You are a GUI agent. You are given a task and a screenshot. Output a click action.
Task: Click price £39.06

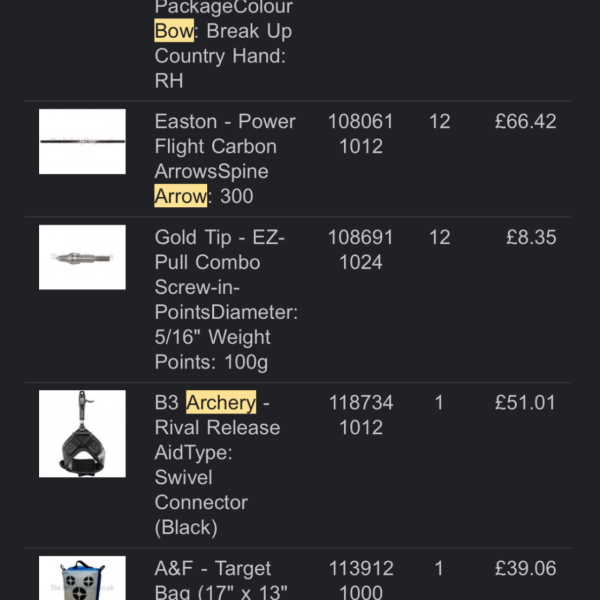(525, 568)
